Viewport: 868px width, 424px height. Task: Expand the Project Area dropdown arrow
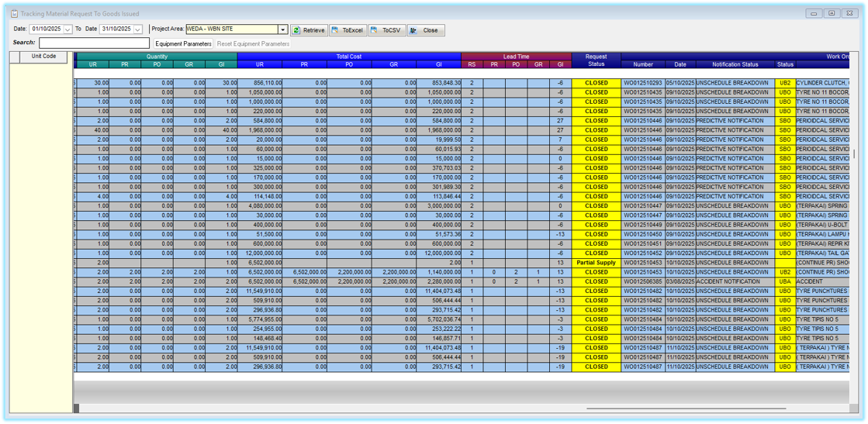283,29
